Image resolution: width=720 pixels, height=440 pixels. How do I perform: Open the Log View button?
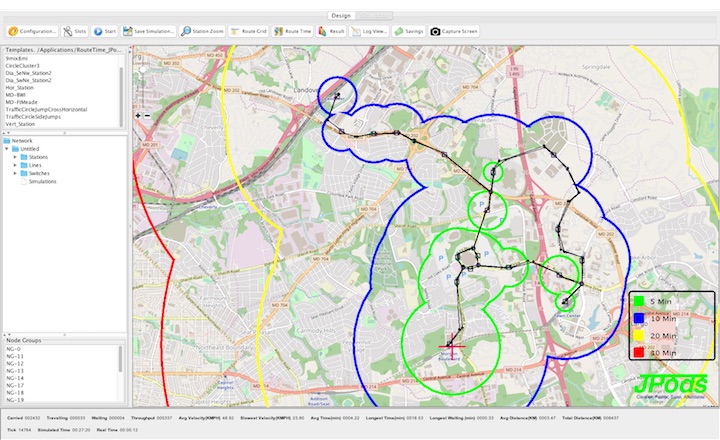pos(369,31)
